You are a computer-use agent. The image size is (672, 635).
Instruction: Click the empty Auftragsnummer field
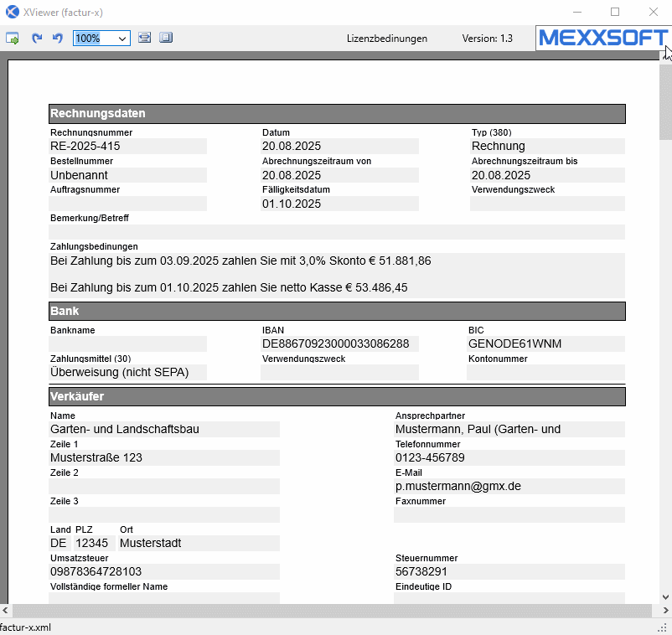pyautogui.click(x=127, y=204)
